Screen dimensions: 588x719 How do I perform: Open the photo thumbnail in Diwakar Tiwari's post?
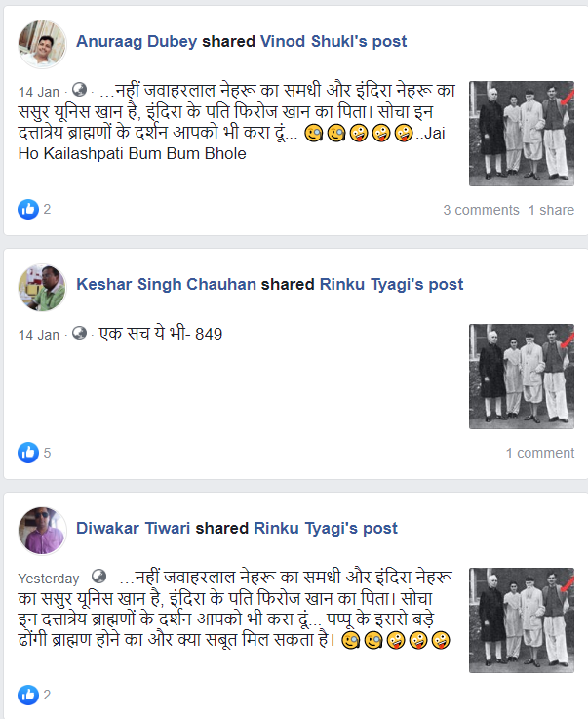click(x=522, y=620)
